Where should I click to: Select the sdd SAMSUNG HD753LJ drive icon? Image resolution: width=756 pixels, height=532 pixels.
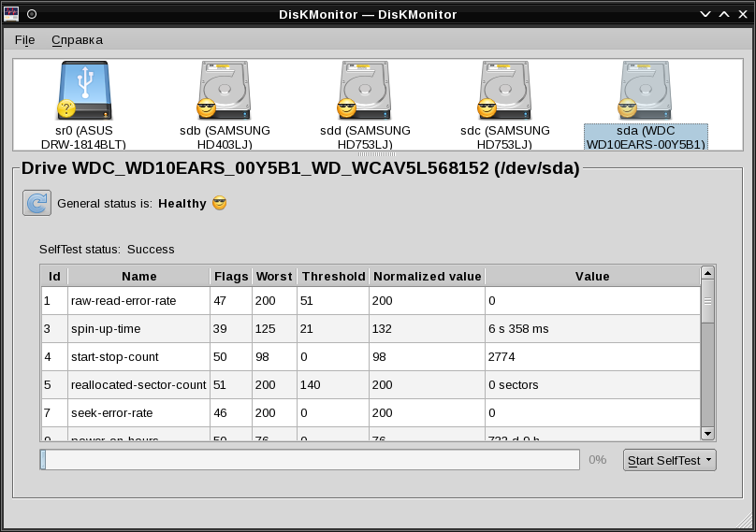click(364, 92)
